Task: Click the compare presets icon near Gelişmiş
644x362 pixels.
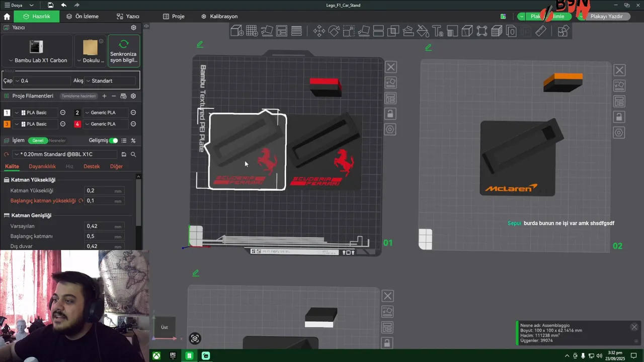Action: 133,141
